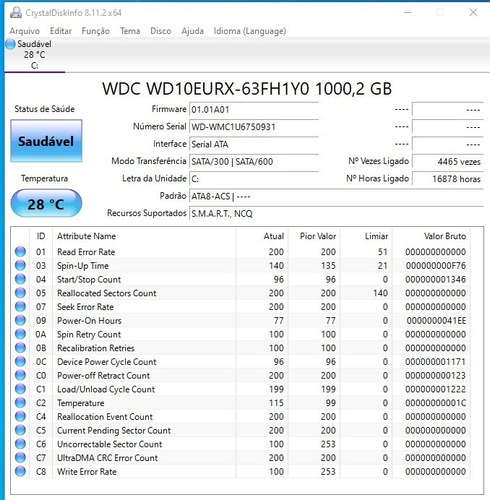
Task: Select the UltraDMA CRC Error Count attribute name
Action: point(107,458)
